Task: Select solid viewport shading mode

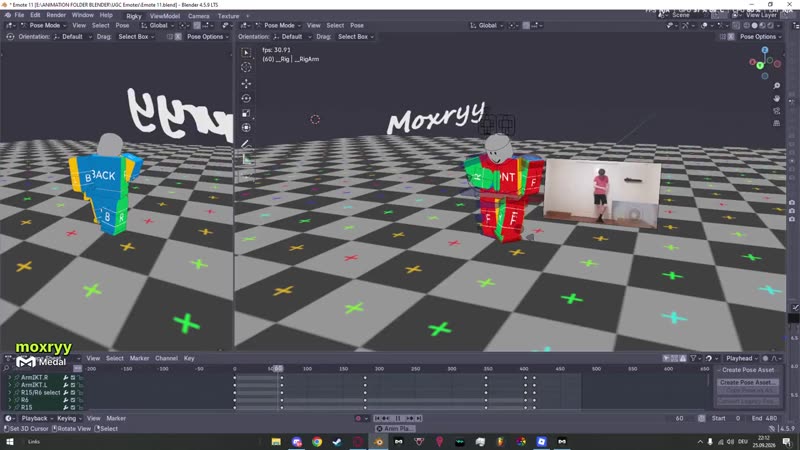Action: pos(754,25)
